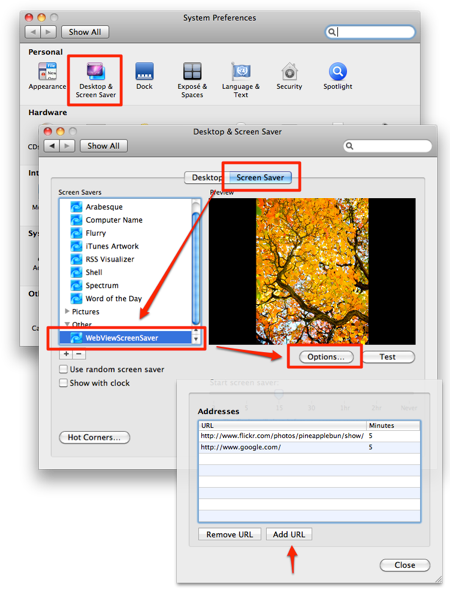Select Arabesque screen saver icon
Screen dimensions: 450x614
pos(76,207)
